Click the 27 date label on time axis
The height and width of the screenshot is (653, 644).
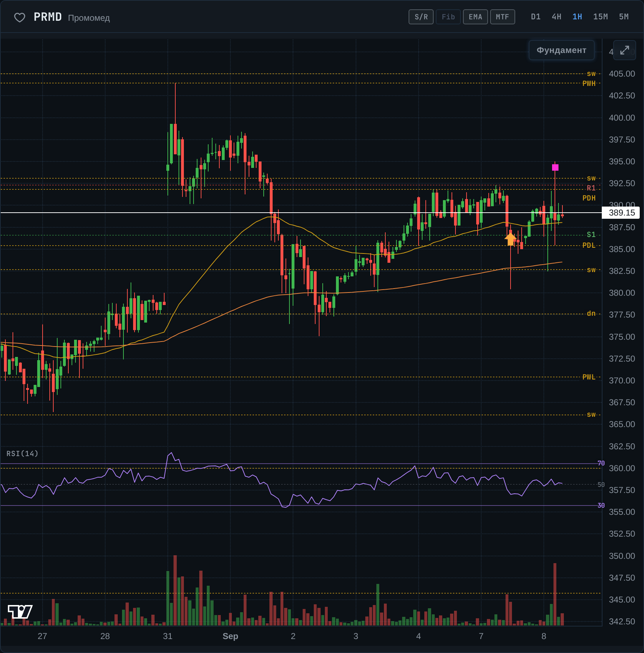[43, 636]
